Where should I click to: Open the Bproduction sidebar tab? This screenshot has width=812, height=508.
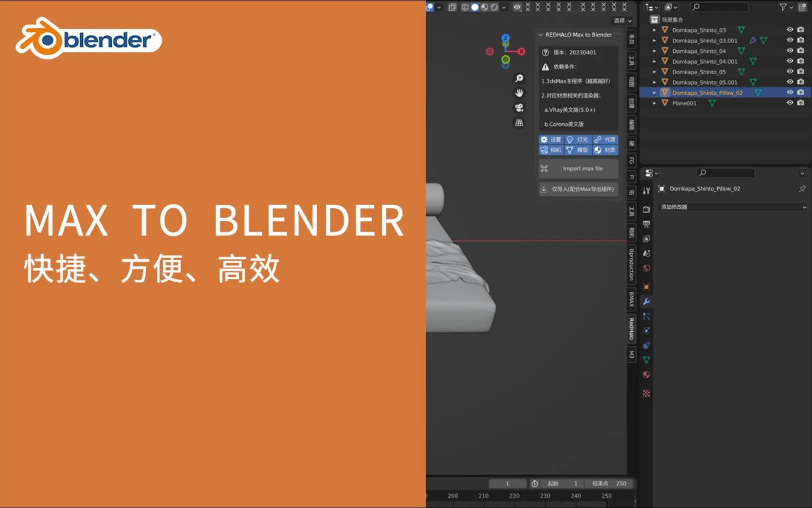click(x=632, y=265)
